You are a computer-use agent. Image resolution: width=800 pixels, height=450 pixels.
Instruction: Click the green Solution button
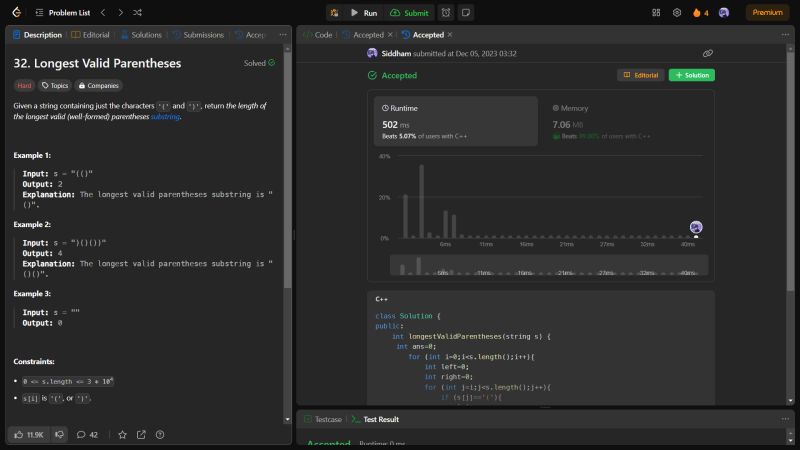tap(692, 75)
